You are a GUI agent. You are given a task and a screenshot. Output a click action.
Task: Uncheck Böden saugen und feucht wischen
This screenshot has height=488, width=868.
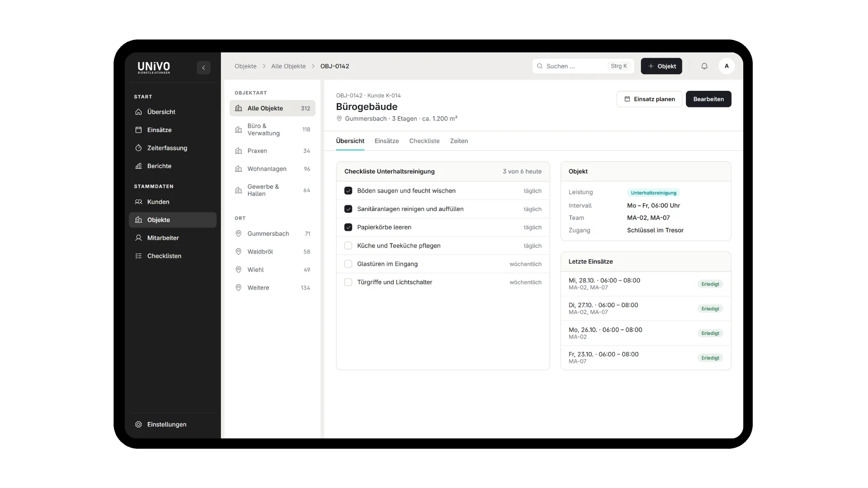point(348,191)
